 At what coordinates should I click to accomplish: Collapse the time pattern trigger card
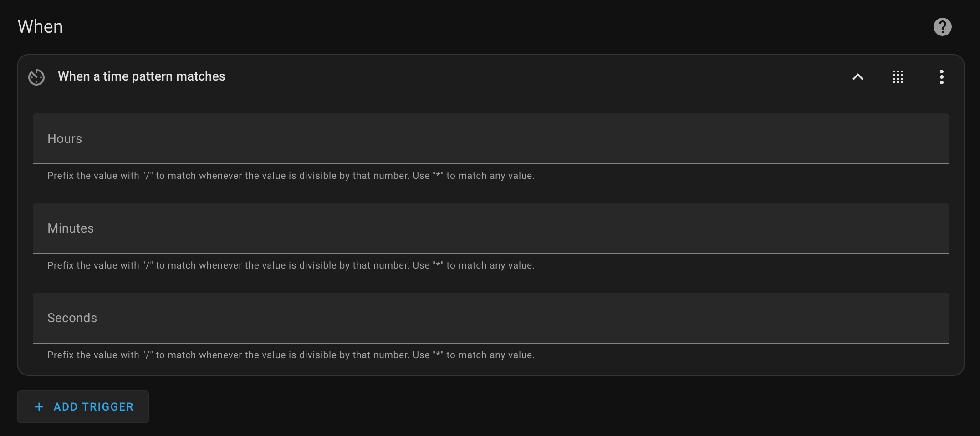857,77
